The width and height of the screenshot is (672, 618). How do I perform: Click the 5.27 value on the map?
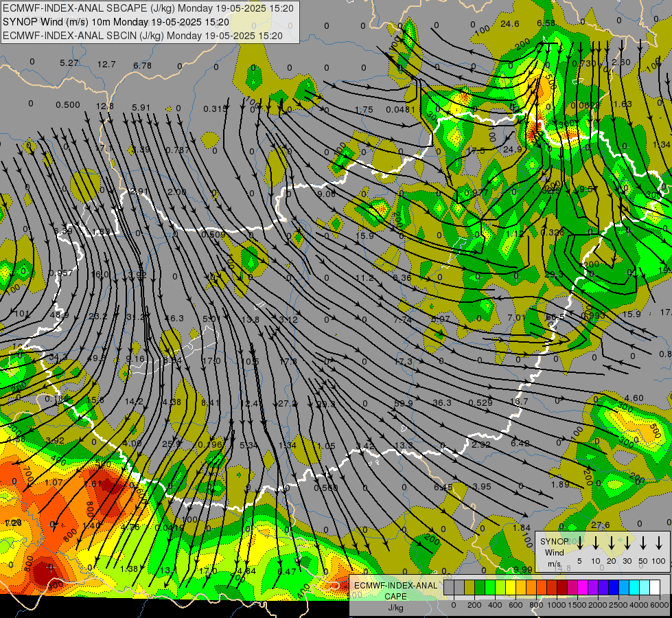click(x=69, y=63)
